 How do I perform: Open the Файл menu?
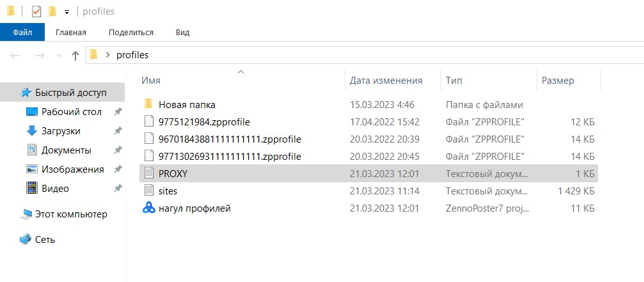point(22,32)
